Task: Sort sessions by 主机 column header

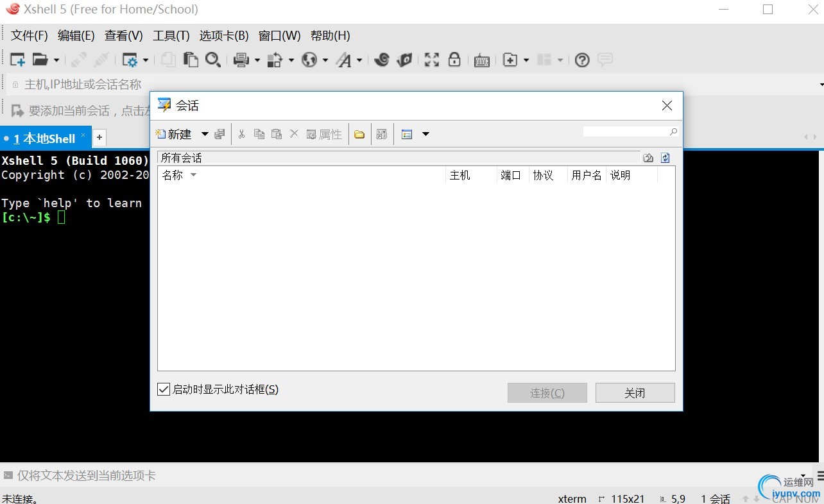Action: tap(471, 175)
